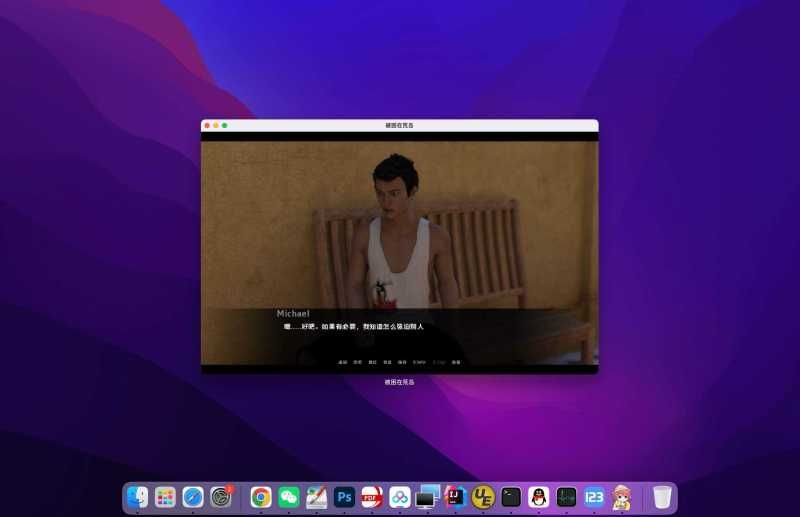Open System Preferences with the red badge
This screenshot has width=800, height=517.
coord(221,497)
